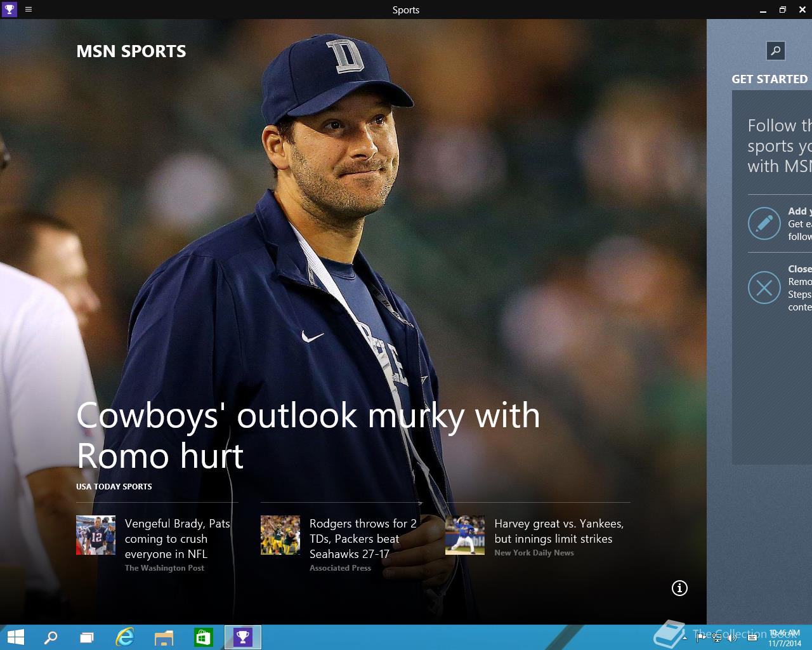Click the Mets pitcher thumbnail
The image size is (812, 650).
[465, 535]
